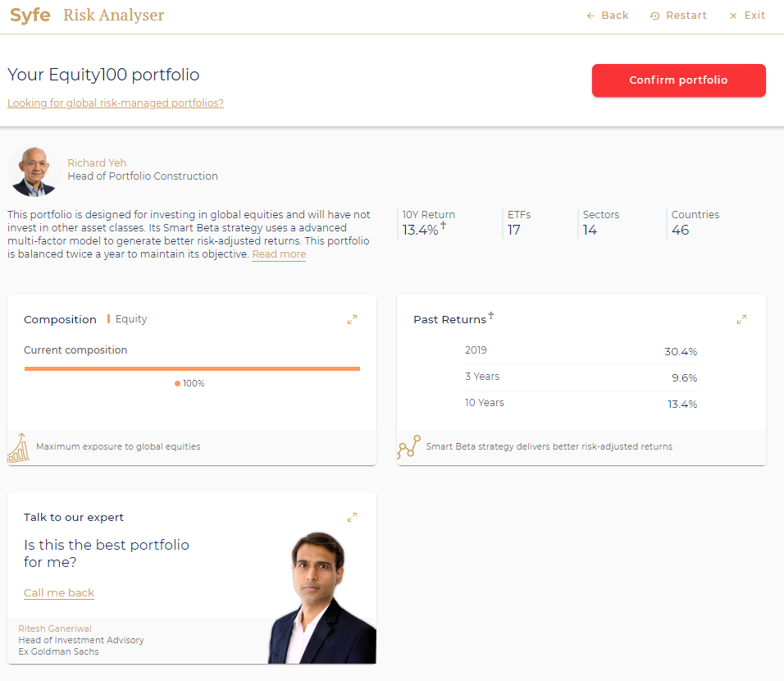
Task: Click the Smart Beta line graph icon
Action: (x=408, y=447)
